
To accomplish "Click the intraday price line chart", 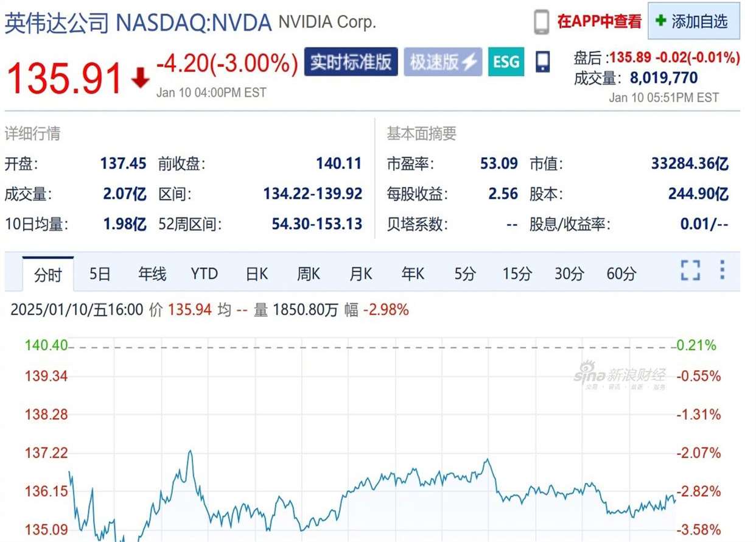I will click(x=365, y=499).
